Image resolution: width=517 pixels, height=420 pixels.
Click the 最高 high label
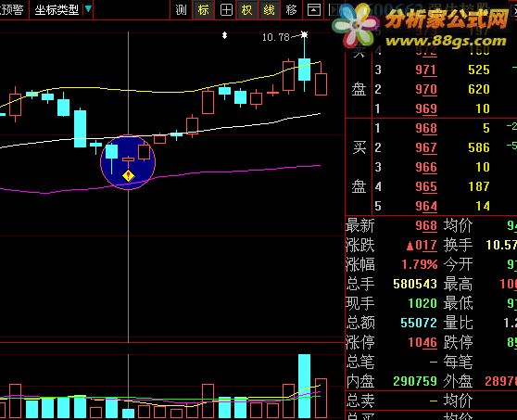(458, 284)
